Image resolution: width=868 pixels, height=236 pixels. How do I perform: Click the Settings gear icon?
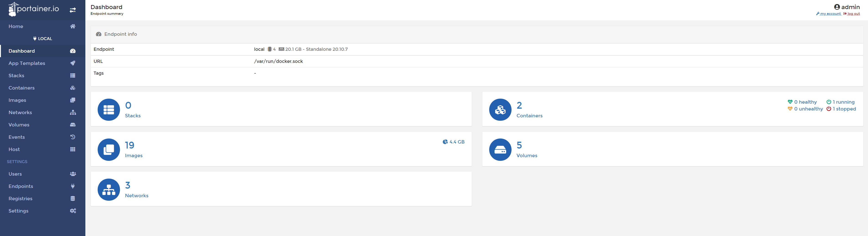pyautogui.click(x=73, y=211)
